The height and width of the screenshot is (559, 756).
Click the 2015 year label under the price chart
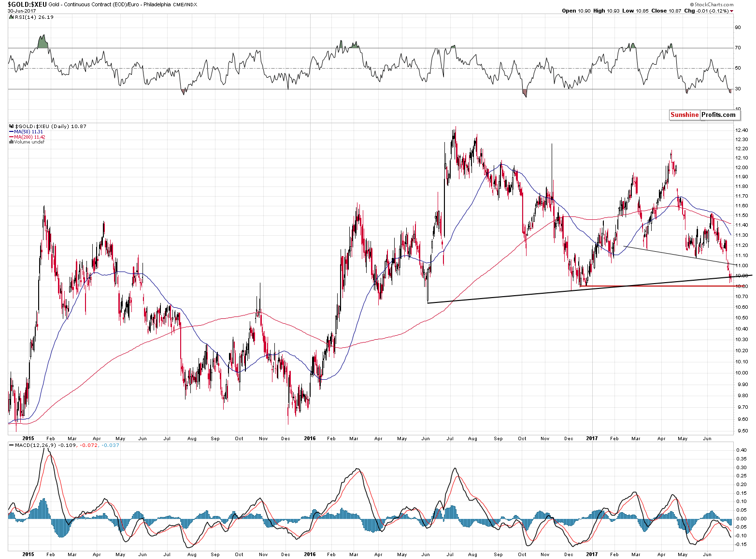click(28, 439)
